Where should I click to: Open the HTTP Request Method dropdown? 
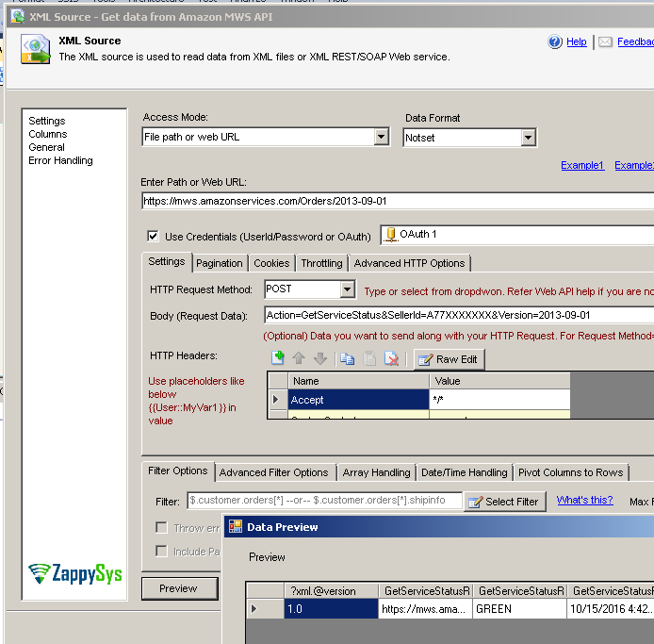tap(347, 289)
